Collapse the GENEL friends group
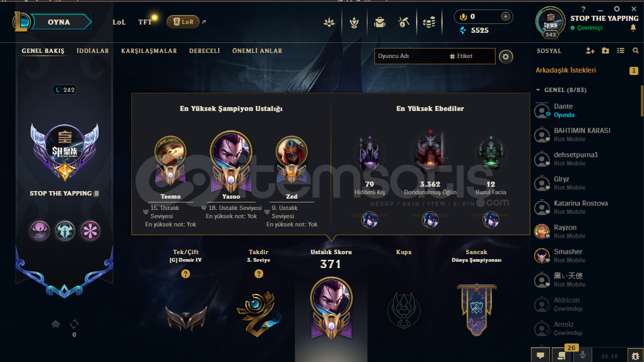This screenshot has width=644, height=362. (538, 90)
